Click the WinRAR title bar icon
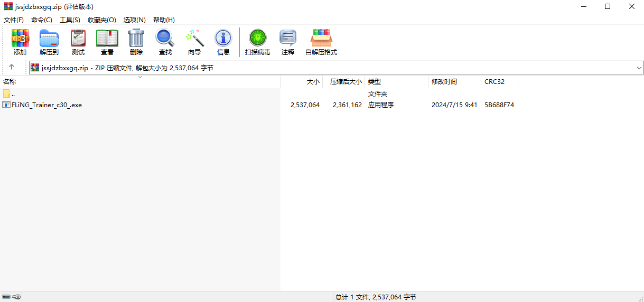This screenshot has width=644, height=302. (8, 6)
